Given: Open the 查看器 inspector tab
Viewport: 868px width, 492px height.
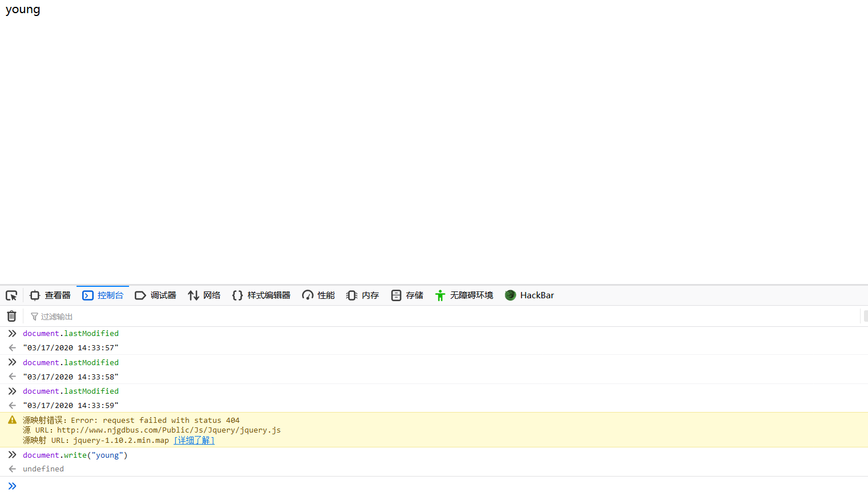Looking at the screenshot, I should click(x=50, y=295).
